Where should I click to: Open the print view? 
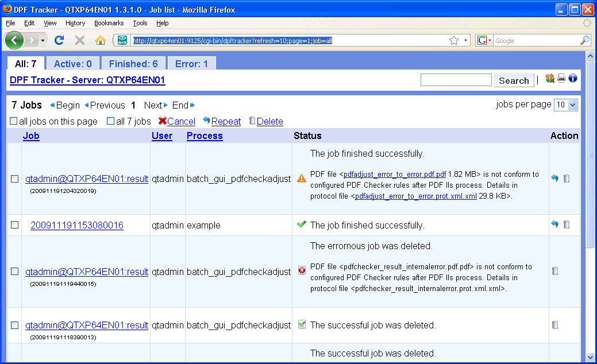[x=561, y=79]
